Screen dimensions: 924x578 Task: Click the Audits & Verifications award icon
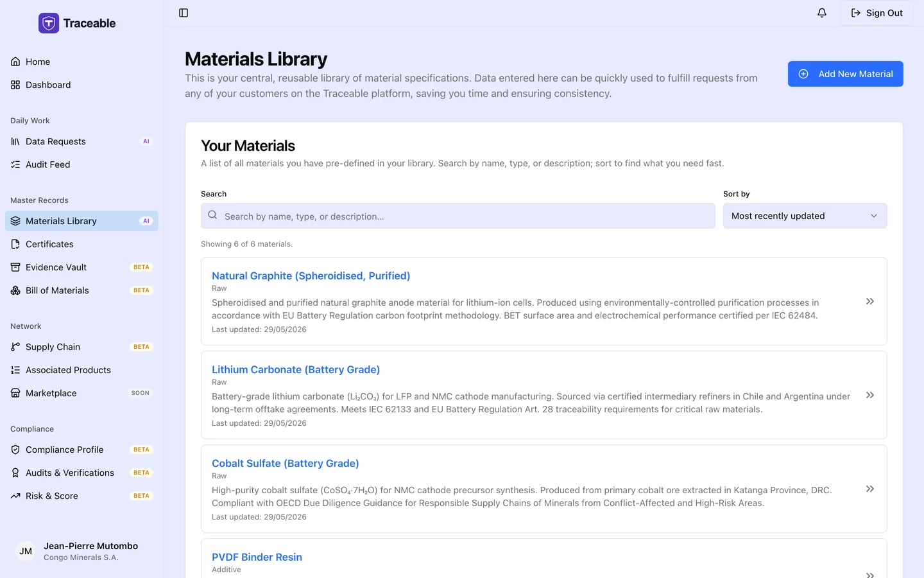click(x=15, y=473)
